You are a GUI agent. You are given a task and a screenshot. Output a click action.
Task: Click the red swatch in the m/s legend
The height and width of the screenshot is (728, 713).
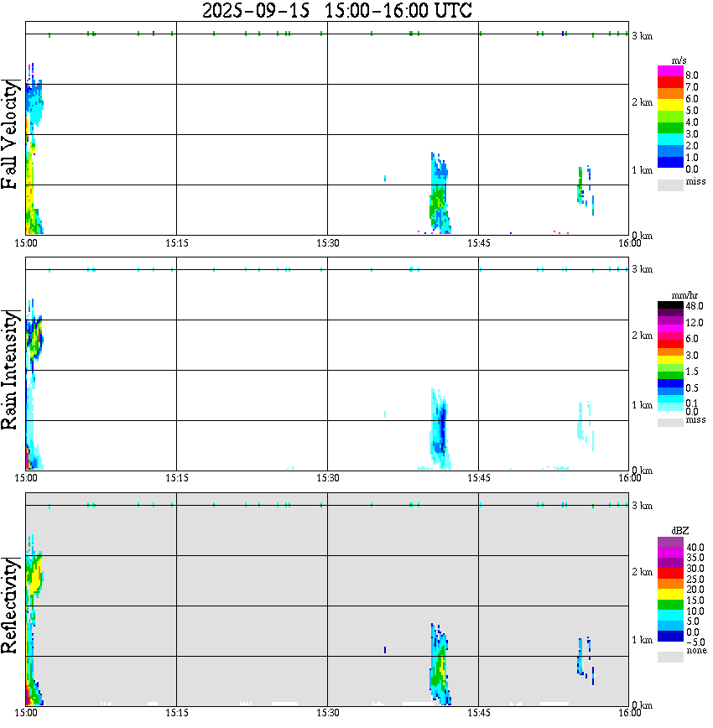(x=670, y=83)
